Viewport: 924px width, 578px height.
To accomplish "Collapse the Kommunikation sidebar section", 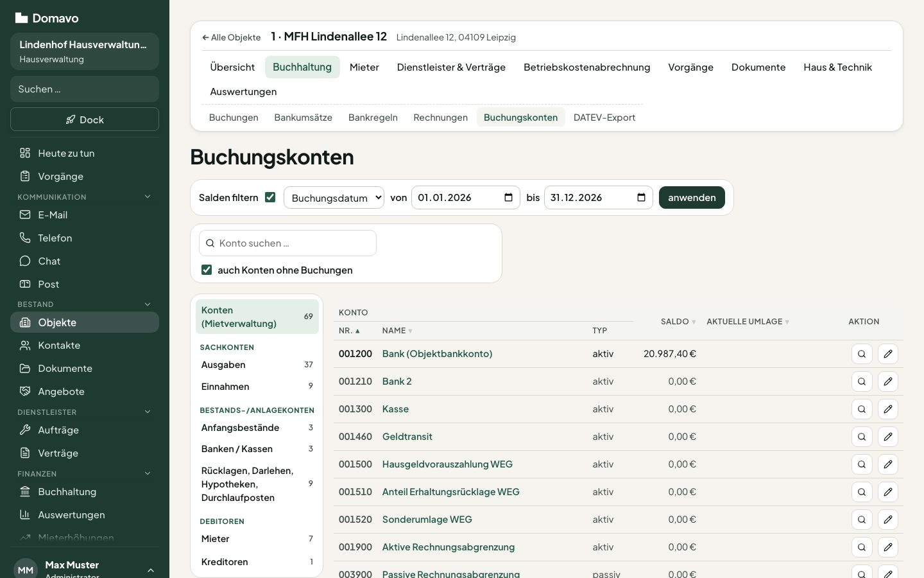I will [x=148, y=197].
